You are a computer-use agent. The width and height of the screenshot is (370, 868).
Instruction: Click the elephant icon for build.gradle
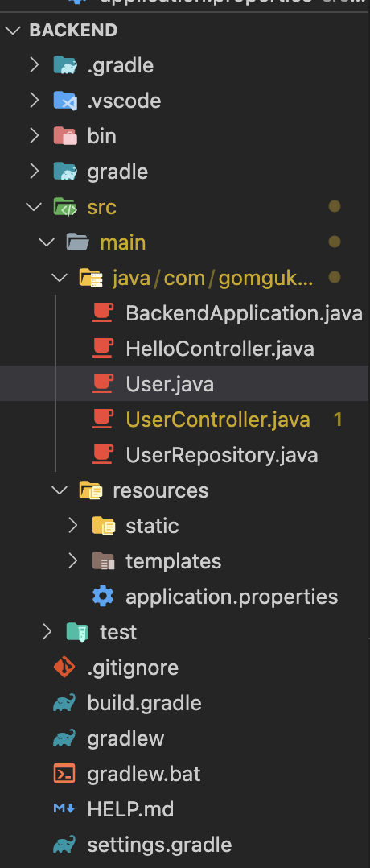tap(64, 704)
